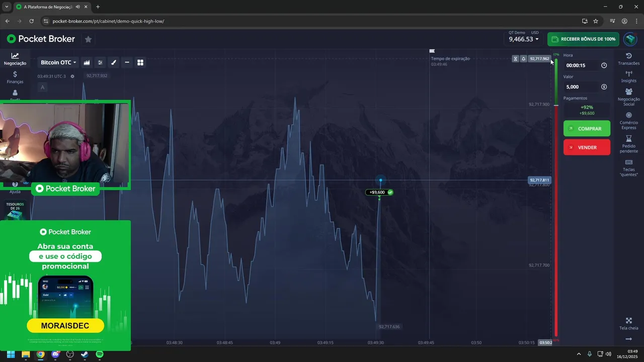
Task: Open the Insights panel
Action: point(629,76)
